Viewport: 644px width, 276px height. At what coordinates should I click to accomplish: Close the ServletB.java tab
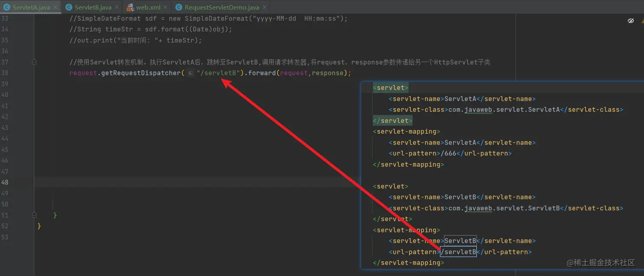[117, 7]
